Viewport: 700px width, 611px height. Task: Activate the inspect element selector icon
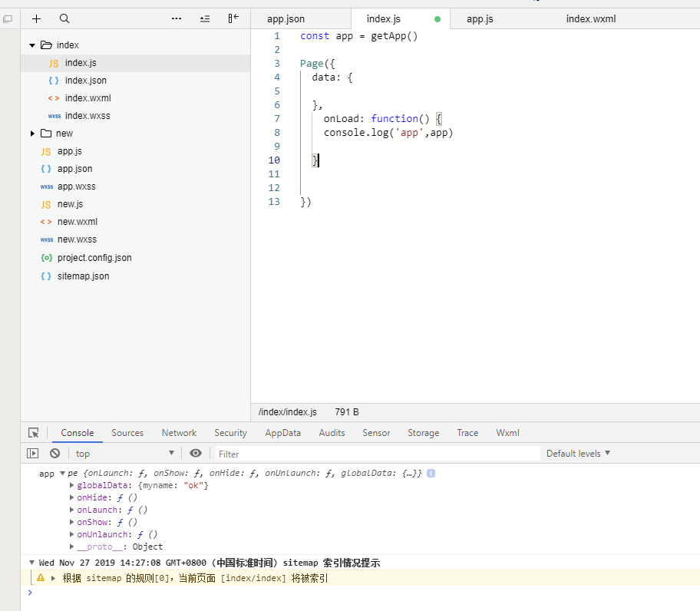[34, 433]
